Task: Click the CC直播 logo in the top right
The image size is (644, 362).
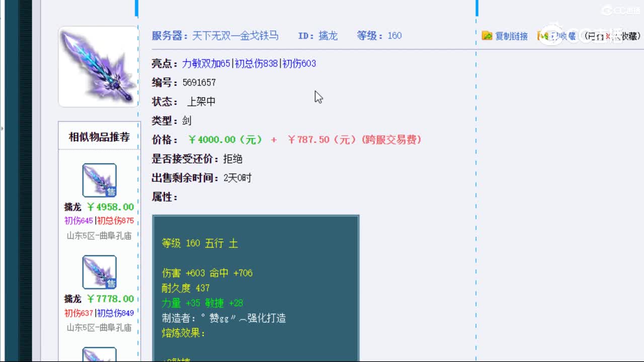Action: 620,10
